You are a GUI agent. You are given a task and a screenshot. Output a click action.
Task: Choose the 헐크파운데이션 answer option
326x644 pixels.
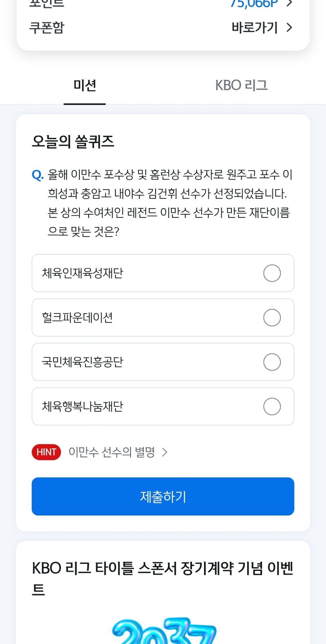[272, 318]
